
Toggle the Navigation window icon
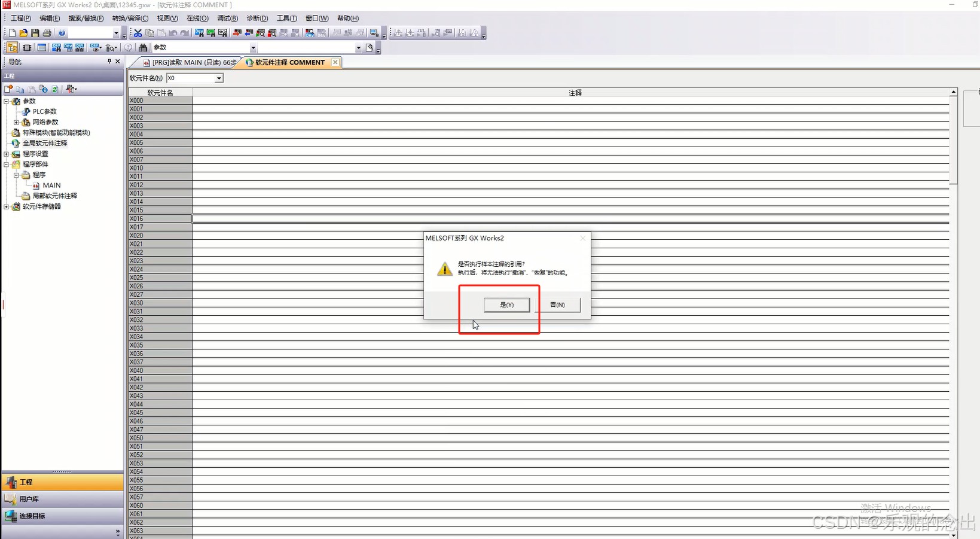pyautogui.click(x=12, y=47)
